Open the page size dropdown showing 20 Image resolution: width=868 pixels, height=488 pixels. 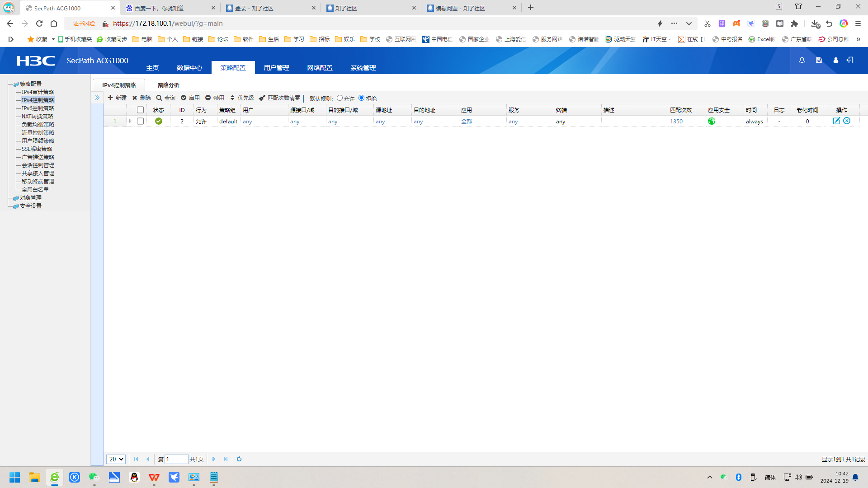[x=116, y=459]
